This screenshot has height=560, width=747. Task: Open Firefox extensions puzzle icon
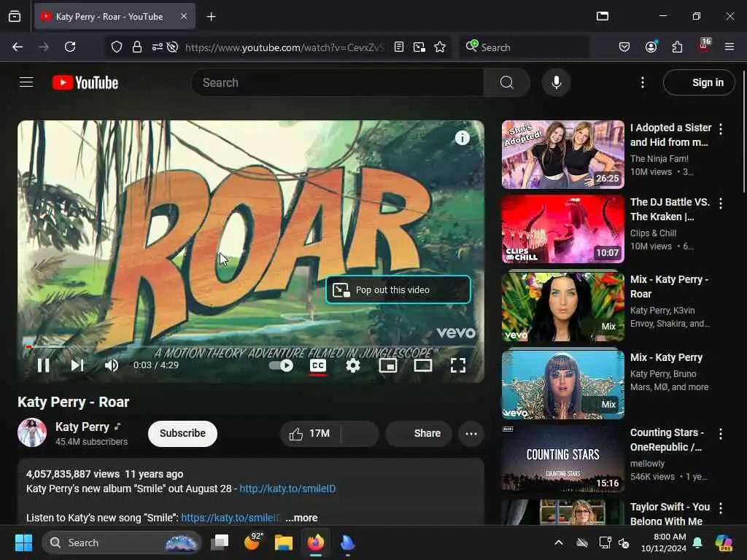click(x=677, y=47)
